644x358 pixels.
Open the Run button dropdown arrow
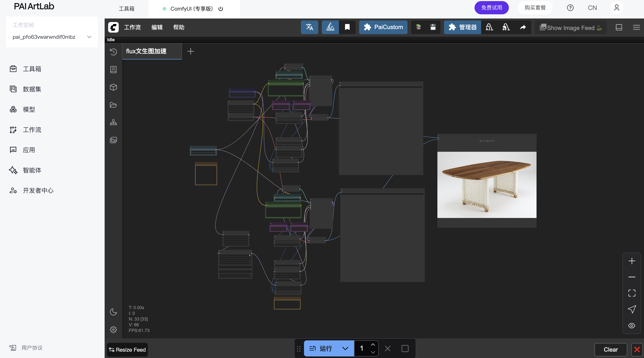345,349
